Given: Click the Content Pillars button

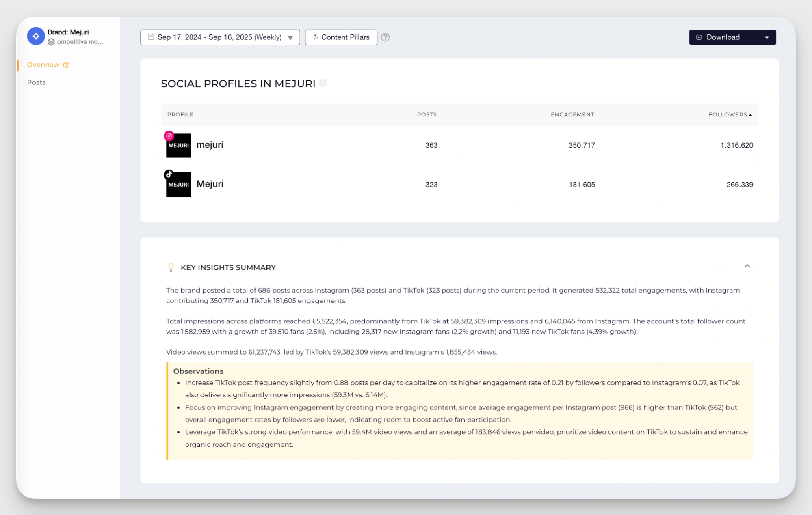Looking at the screenshot, I should click(341, 37).
